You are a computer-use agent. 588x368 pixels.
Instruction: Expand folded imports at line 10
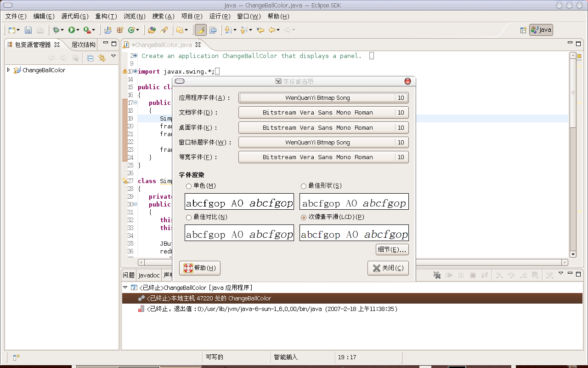[x=136, y=71]
